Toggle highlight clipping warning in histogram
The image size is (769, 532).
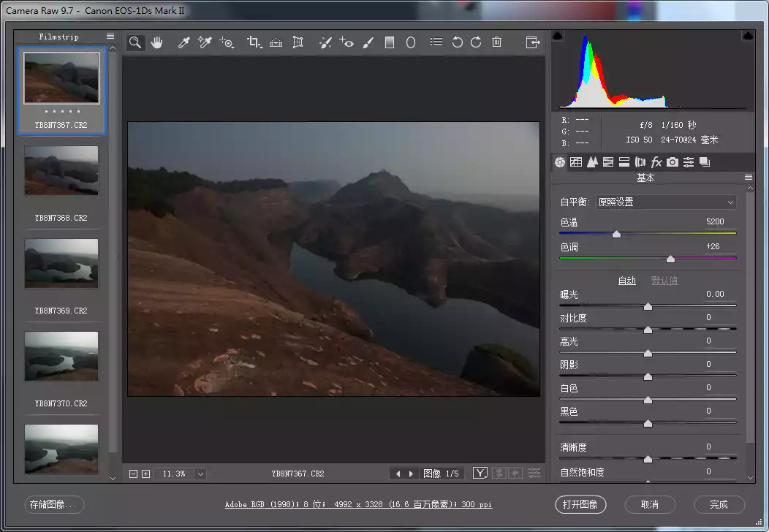tap(748, 36)
